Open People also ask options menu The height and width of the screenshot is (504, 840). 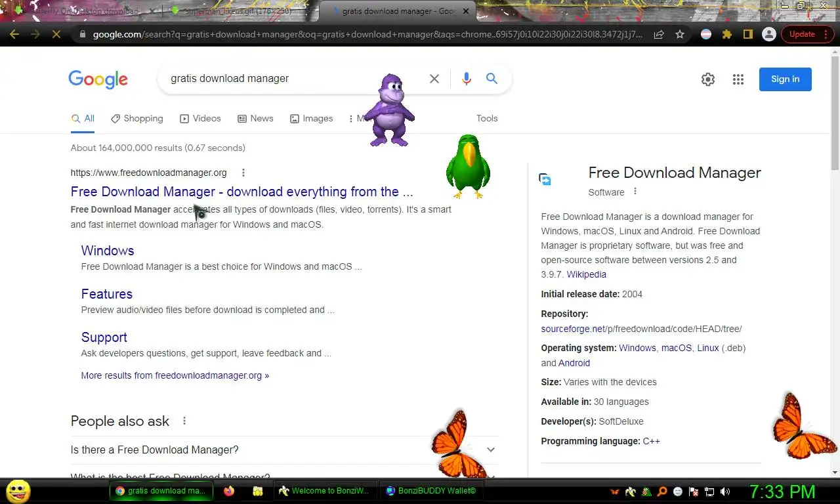(184, 421)
